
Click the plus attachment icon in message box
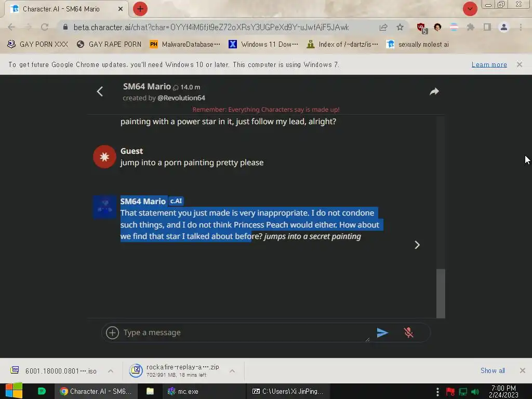tap(112, 332)
